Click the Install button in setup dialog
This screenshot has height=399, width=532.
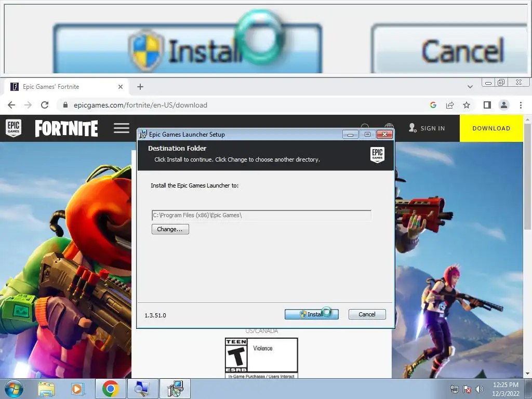point(312,314)
